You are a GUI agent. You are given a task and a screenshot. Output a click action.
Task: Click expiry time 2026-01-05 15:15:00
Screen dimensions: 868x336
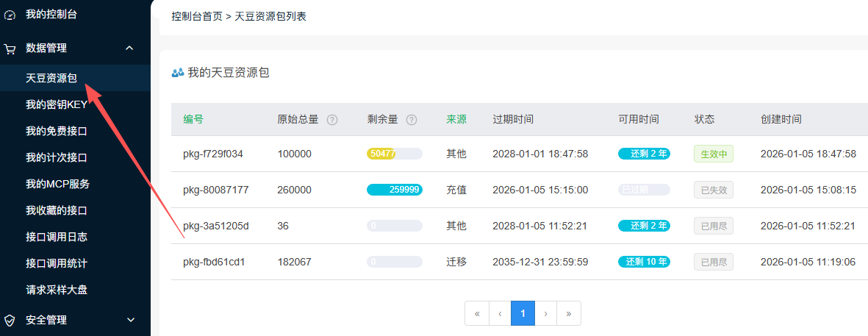click(x=540, y=190)
